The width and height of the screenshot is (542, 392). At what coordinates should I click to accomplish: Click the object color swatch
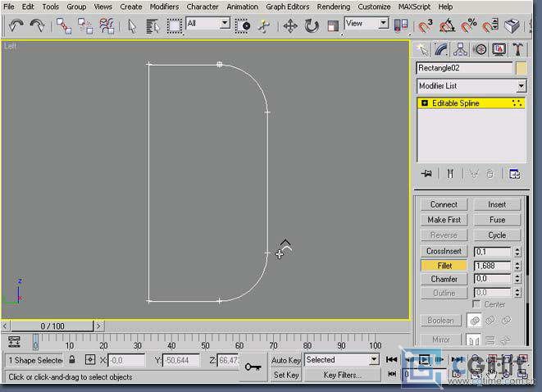coord(521,68)
